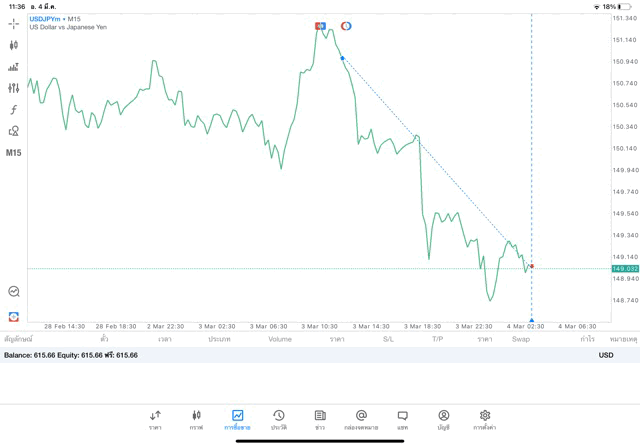Image resolution: width=640 pixels, height=447 pixels.
Task: Open the Settings gear tab
Action: 485,419
